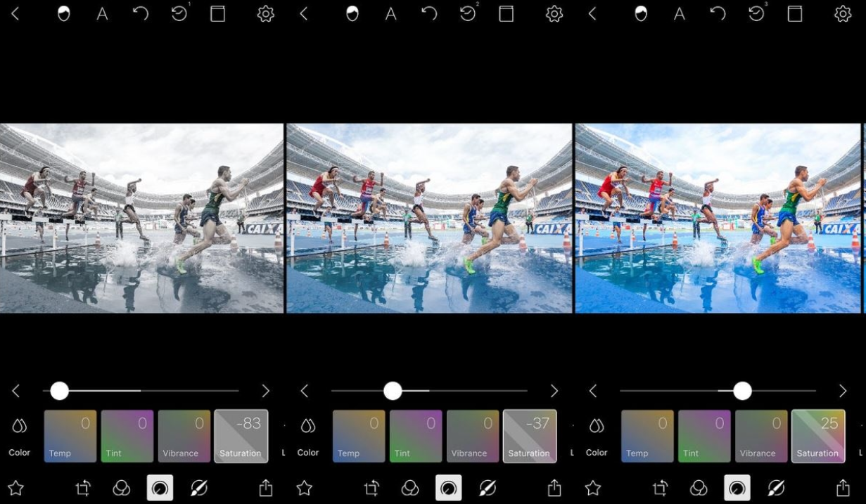The width and height of the screenshot is (866, 504).
Task: Select the overlapping-circles filters icon in the rightmost screen
Action: (x=698, y=488)
